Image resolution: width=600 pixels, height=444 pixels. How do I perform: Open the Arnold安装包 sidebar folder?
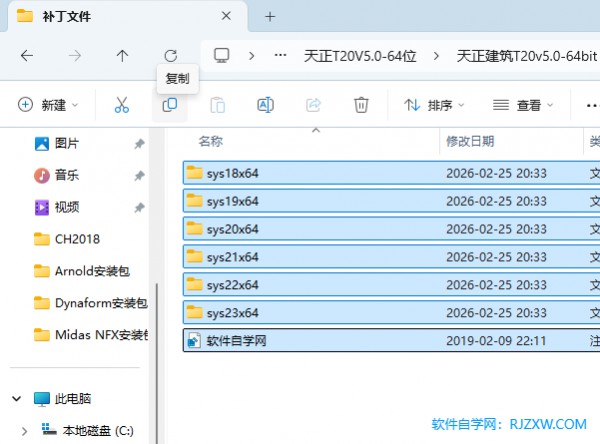coord(92,271)
